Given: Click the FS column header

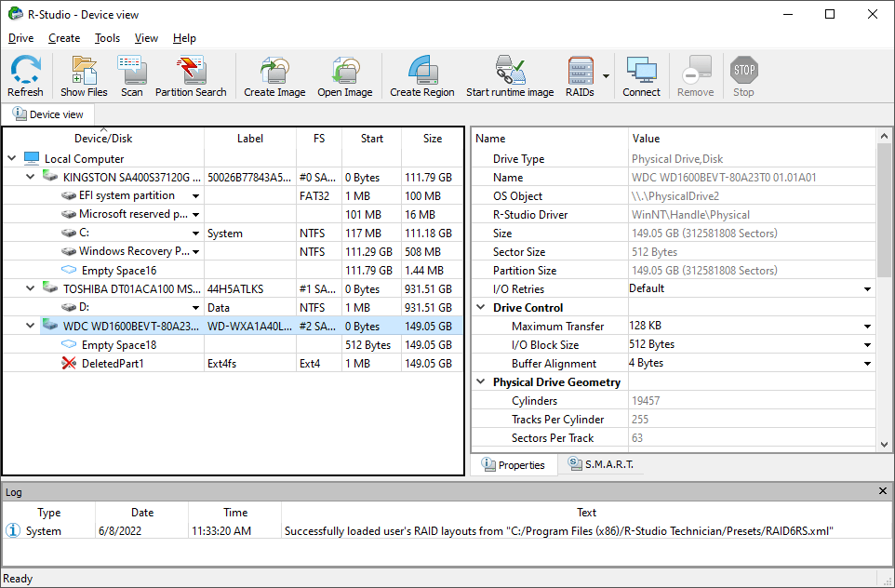Looking at the screenshot, I should pos(319,138).
